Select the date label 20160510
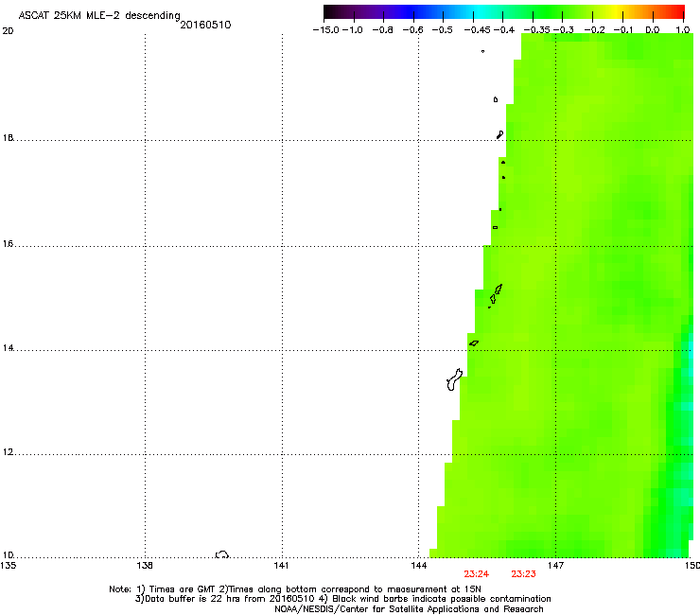 pyautogui.click(x=205, y=25)
